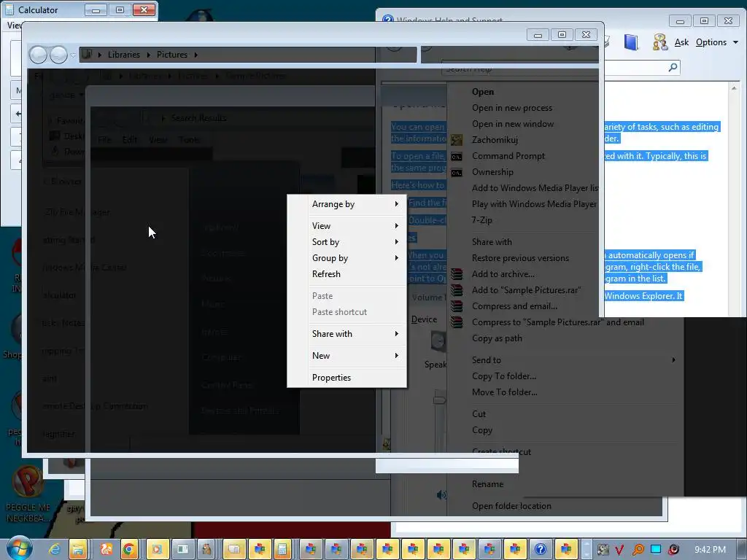Click the Ask link in Help window

681,42
